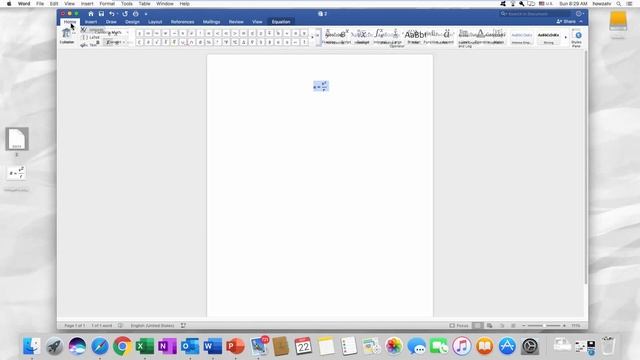Select the equation in the document

coord(321,86)
